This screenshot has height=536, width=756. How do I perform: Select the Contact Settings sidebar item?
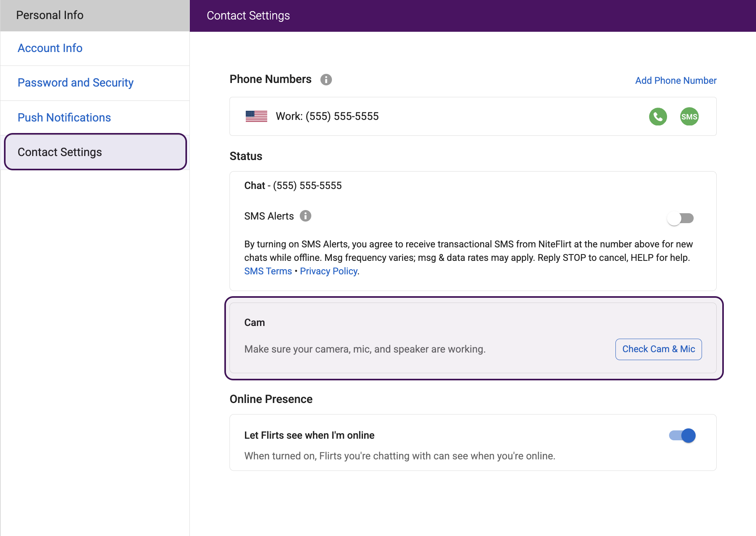(x=95, y=152)
